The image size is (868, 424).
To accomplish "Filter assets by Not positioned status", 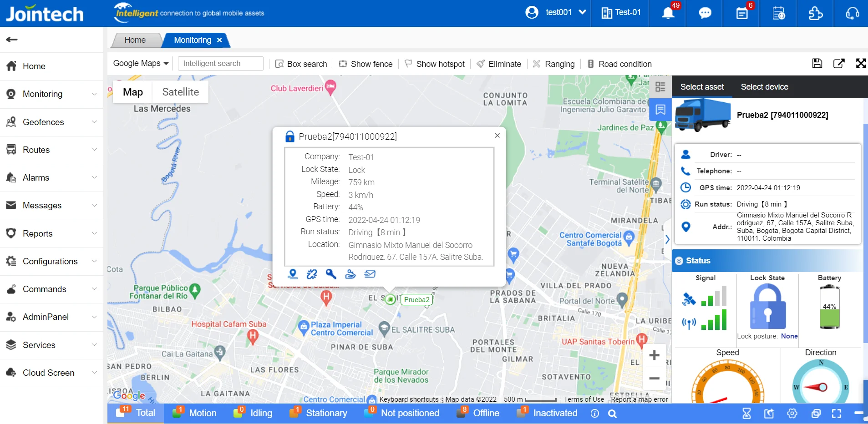I will coord(402,413).
